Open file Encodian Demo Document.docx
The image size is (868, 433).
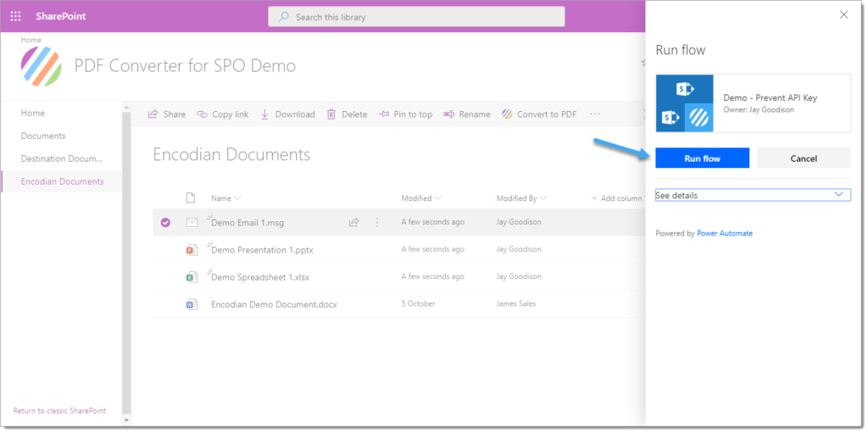274,304
